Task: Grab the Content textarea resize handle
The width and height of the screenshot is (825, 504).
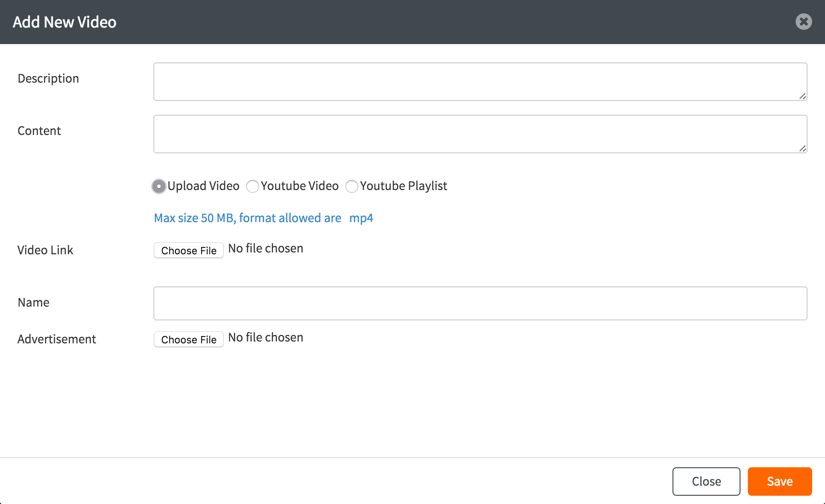Action: (802, 148)
